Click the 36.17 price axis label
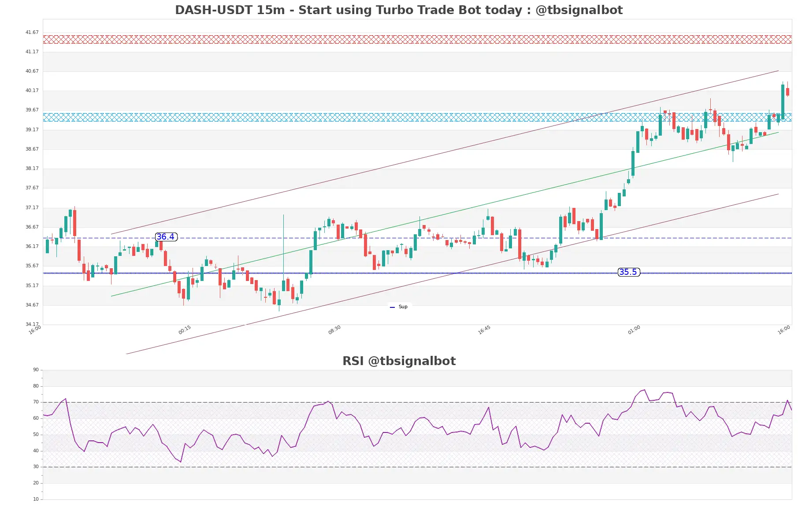Viewport: 798px width, 532px height. 32,246
